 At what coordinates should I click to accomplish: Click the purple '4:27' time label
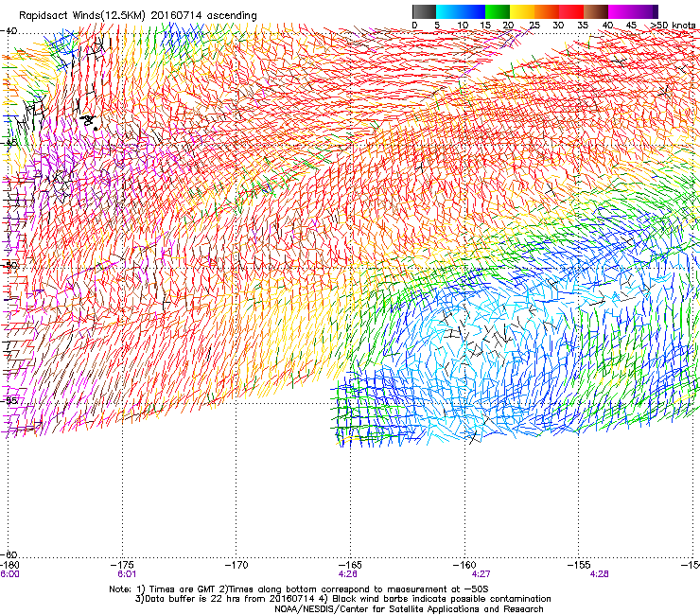pos(481,574)
